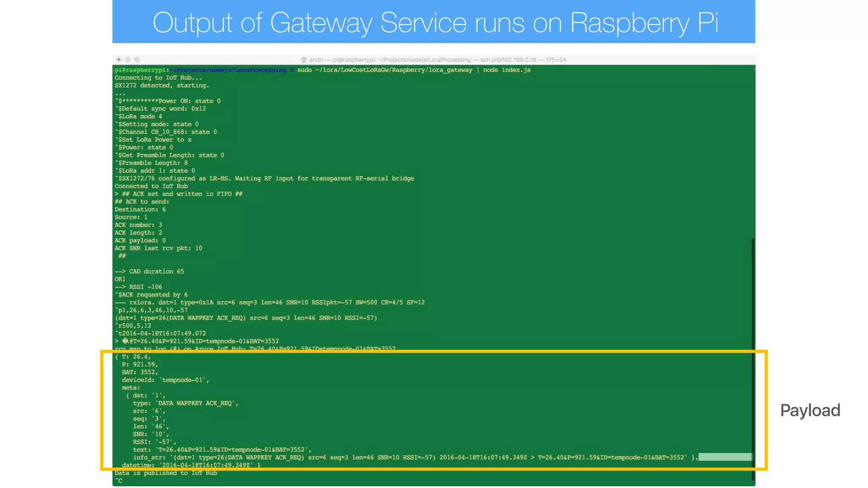Click the line 'ACK payload: 0'
Viewport: 868px width, 488px height.
140,241
